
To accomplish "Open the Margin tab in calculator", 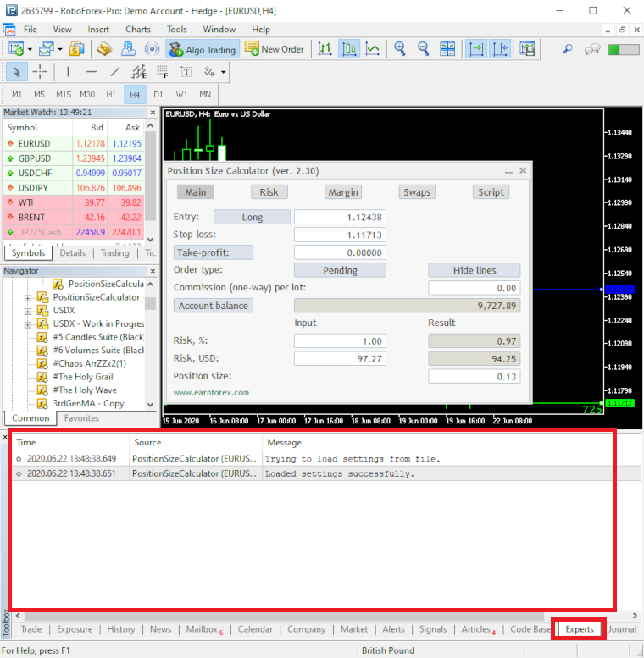I will click(x=343, y=192).
